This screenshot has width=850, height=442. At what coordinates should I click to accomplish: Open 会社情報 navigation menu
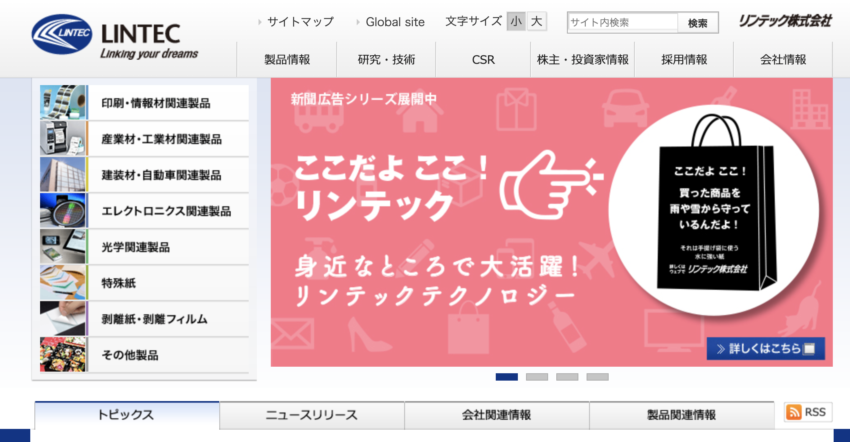coord(783,60)
